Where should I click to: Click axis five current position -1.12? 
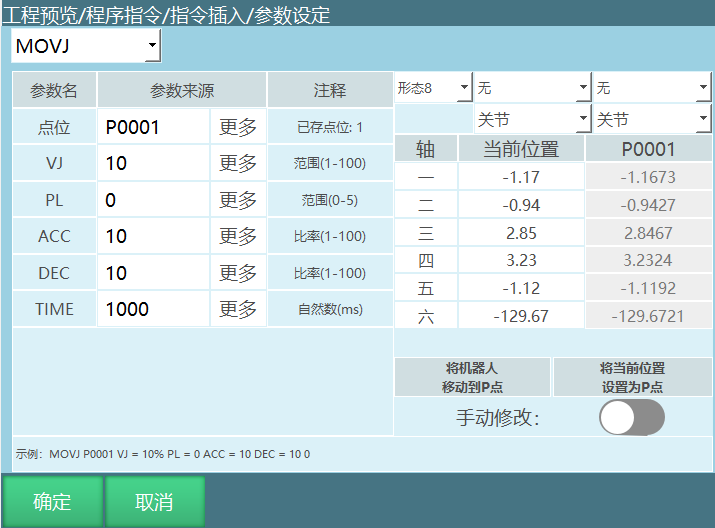point(521,288)
